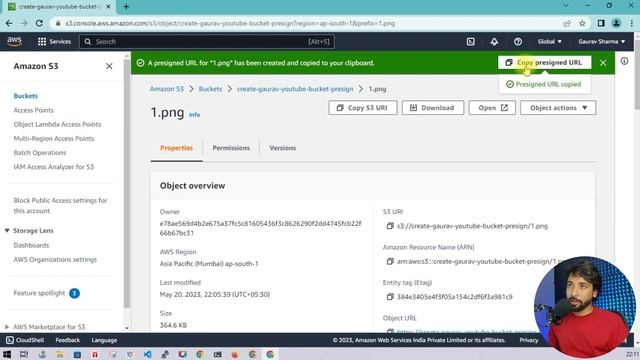The image size is (640, 360).
Task: Click the browser address bar URL
Action: pyautogui.click(x=230, y=23)
